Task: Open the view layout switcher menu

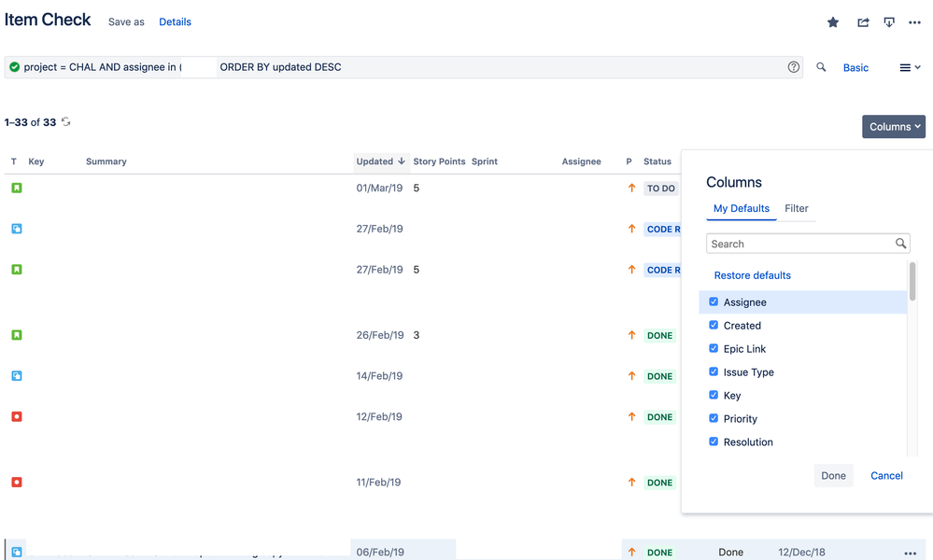Action: 910,67
